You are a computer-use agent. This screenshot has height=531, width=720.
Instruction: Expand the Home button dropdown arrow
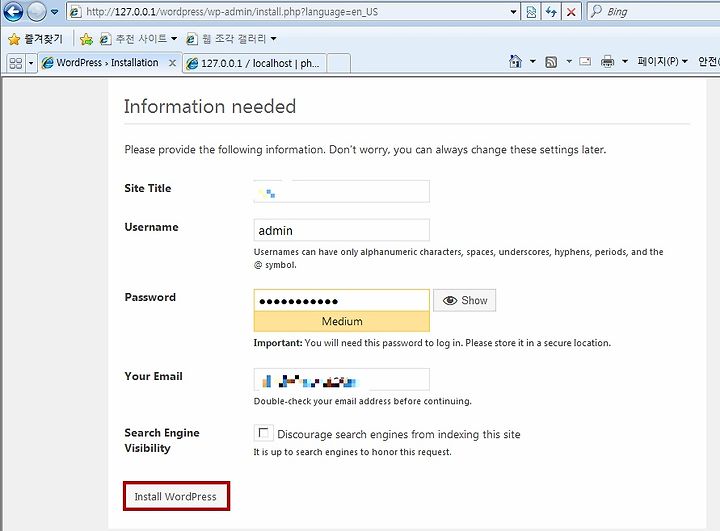pyautogui.click(x=533, y=61)
